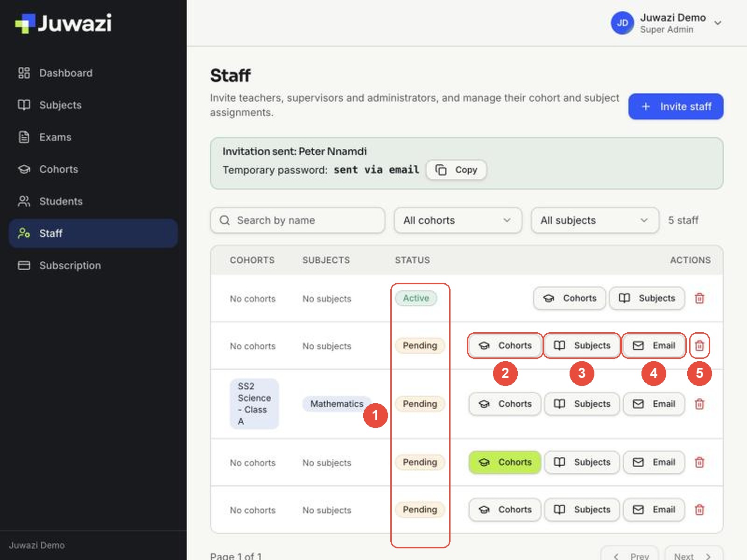Click the Invite staff button
The image size is (747, 560).
click(676, 106)
